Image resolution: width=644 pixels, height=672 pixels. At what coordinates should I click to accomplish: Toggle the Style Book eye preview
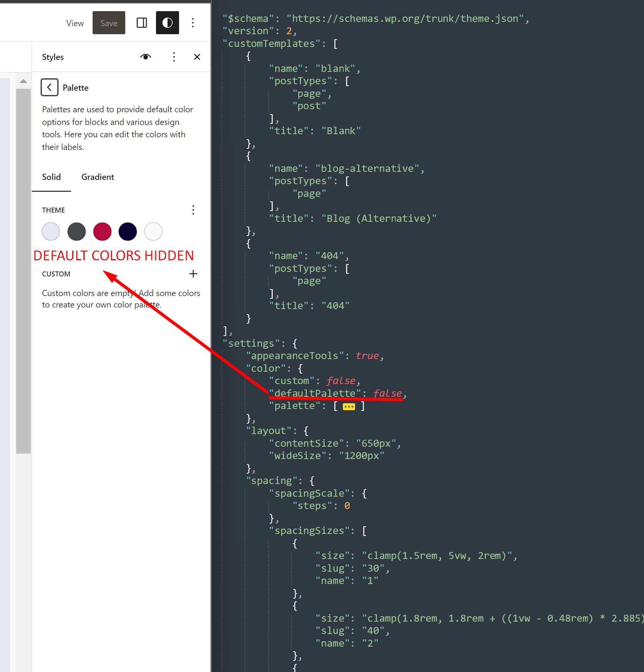click(x=146, y=57)
